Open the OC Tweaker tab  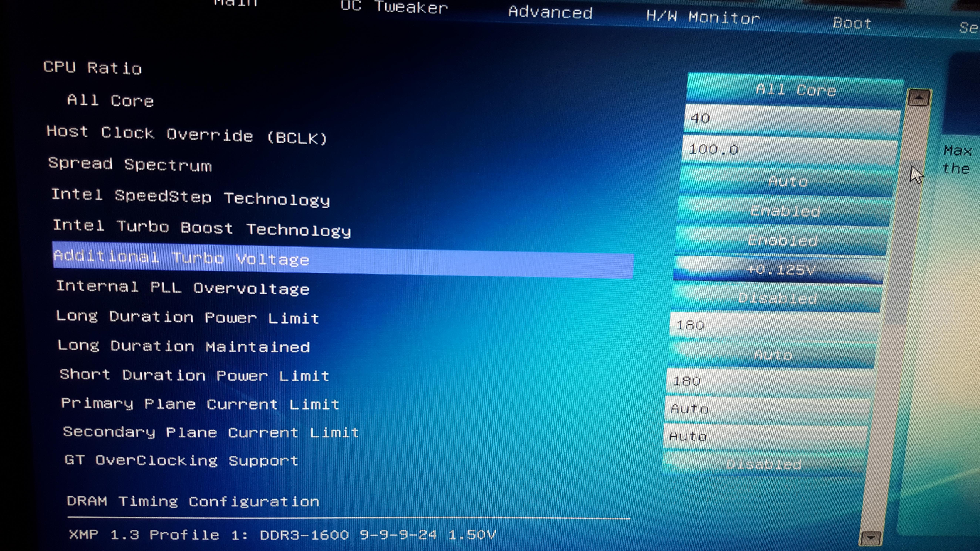coord(394,7)
